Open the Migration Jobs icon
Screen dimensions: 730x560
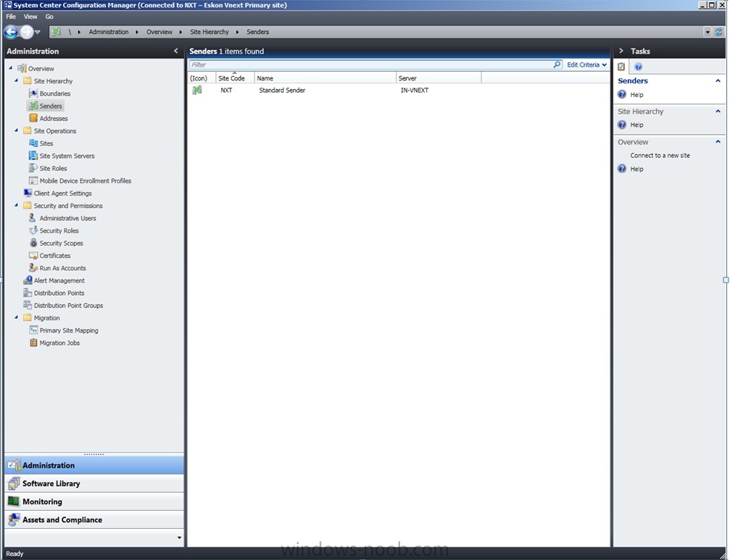pos(33,343)
